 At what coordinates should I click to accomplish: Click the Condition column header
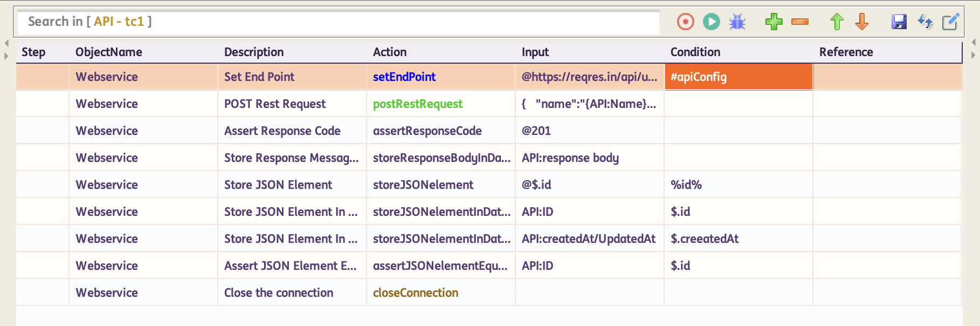click(695, 52)
